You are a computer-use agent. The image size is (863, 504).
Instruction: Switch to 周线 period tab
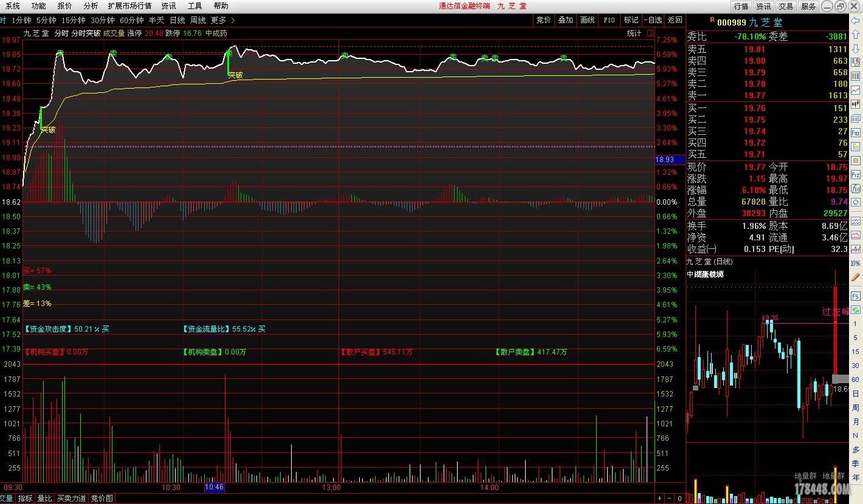point(198,20)
